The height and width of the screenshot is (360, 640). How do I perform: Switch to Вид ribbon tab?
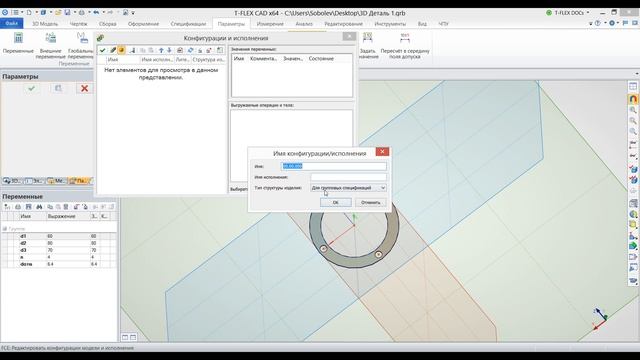(x=422, y=24)
